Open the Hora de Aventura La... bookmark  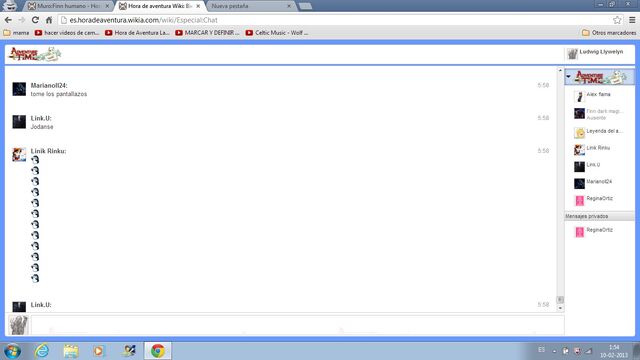point(137,33)
